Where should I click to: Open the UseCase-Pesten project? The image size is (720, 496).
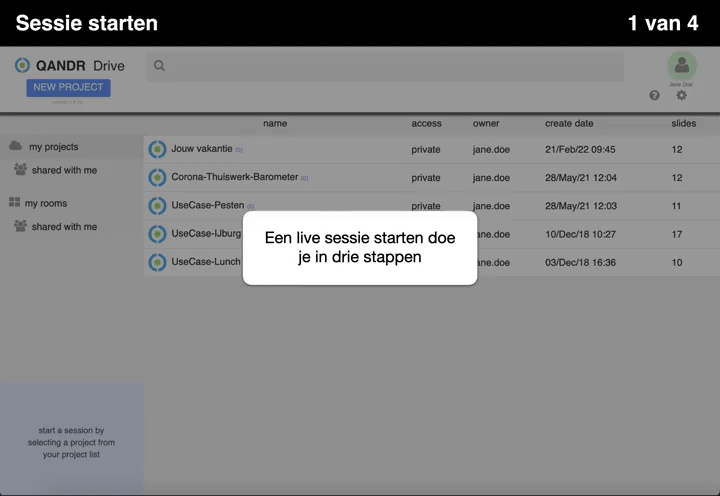(208, 205)
